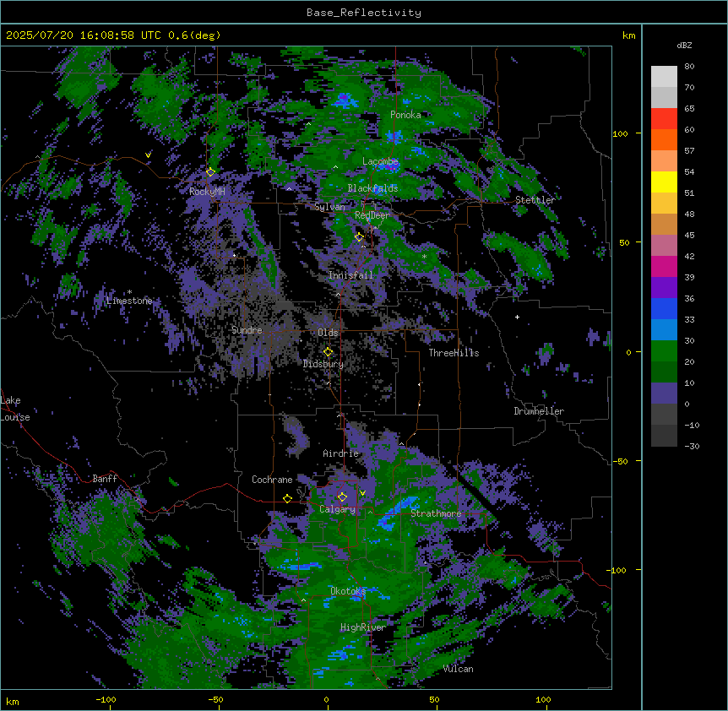
Task: Click the Sundre label
Action: click(247, 330)
